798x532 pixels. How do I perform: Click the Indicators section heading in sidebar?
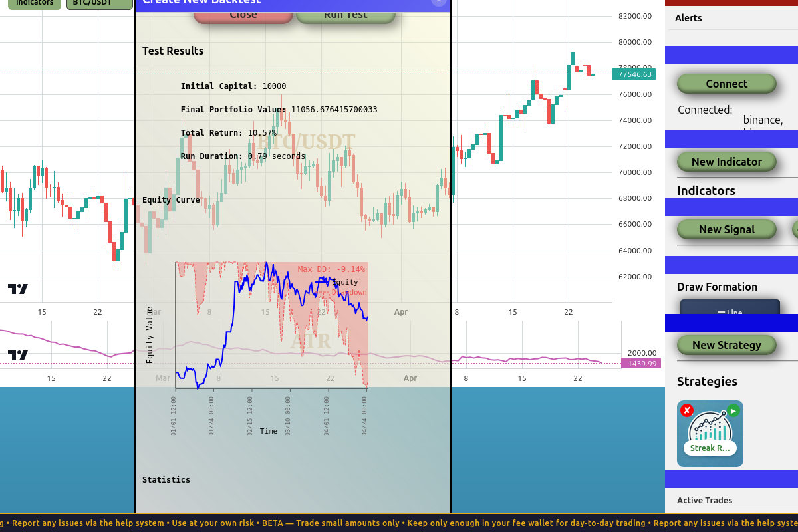(706, 191)
